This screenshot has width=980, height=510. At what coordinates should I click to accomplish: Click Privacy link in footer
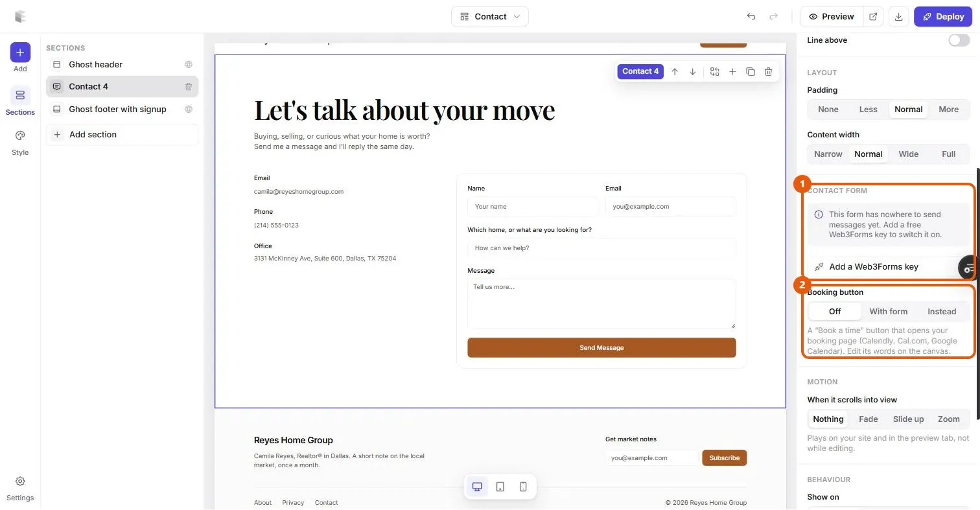point(293,503)
